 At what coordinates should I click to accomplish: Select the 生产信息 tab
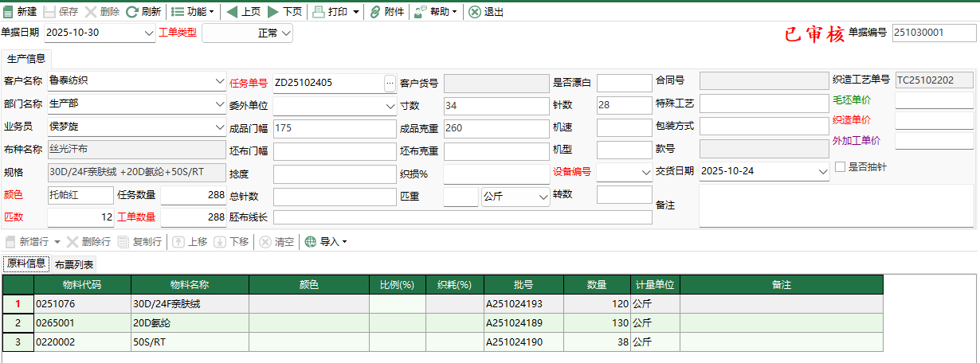point(26,59)
